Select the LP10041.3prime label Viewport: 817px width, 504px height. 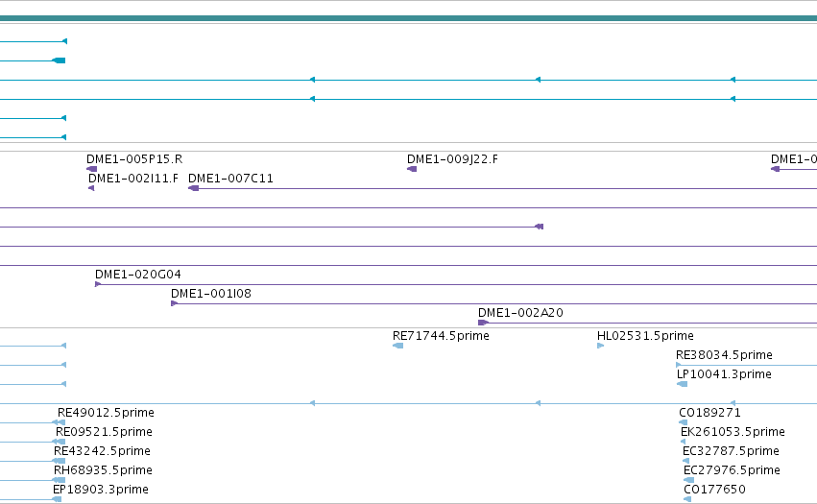[724, 374]
